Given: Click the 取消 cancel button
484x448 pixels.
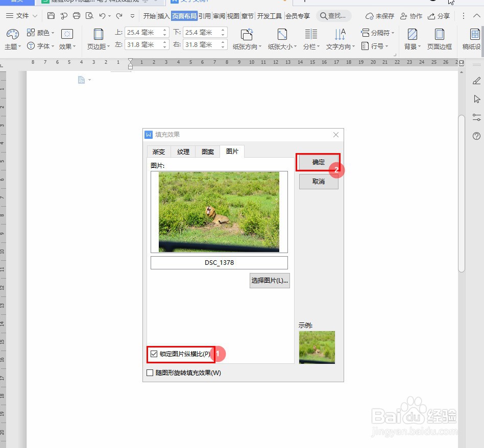Looking at the screenshot, I should pos(319,182).
